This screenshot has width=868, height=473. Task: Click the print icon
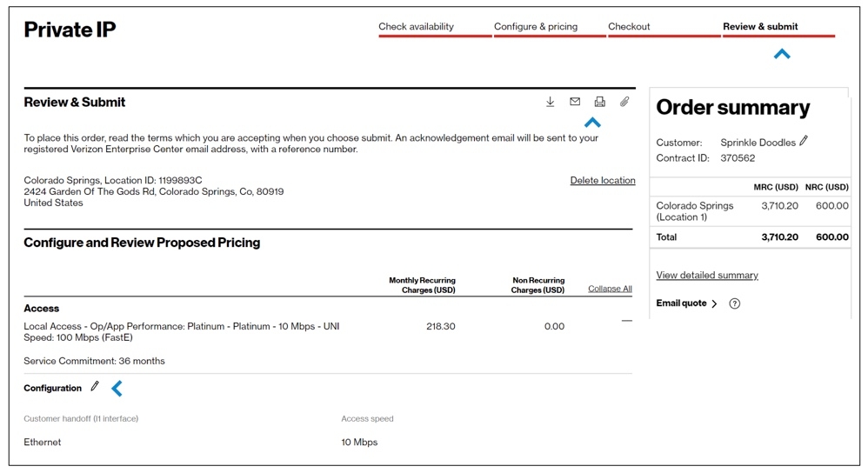click(x=599, y=102)
